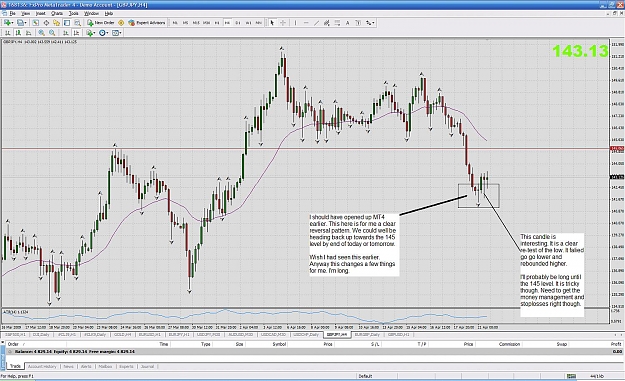Select the W1 timeframe button
625x381 pixels.
[x=248, y=23]
